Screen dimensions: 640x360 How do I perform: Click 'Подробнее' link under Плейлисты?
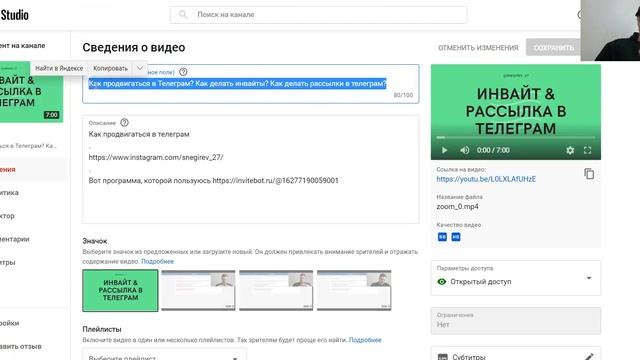[365, 340]
